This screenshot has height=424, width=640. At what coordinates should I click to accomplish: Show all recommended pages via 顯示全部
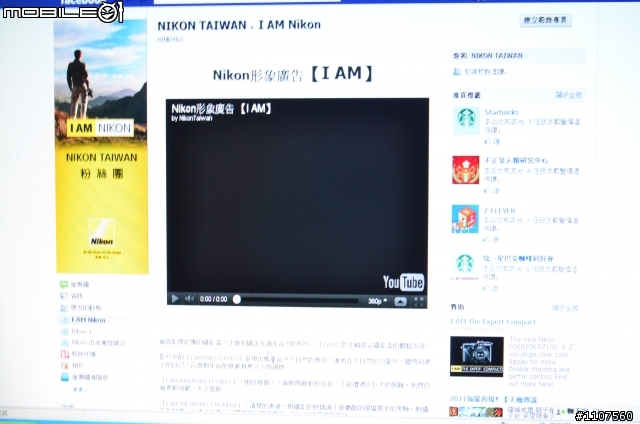tap(569, 95)
